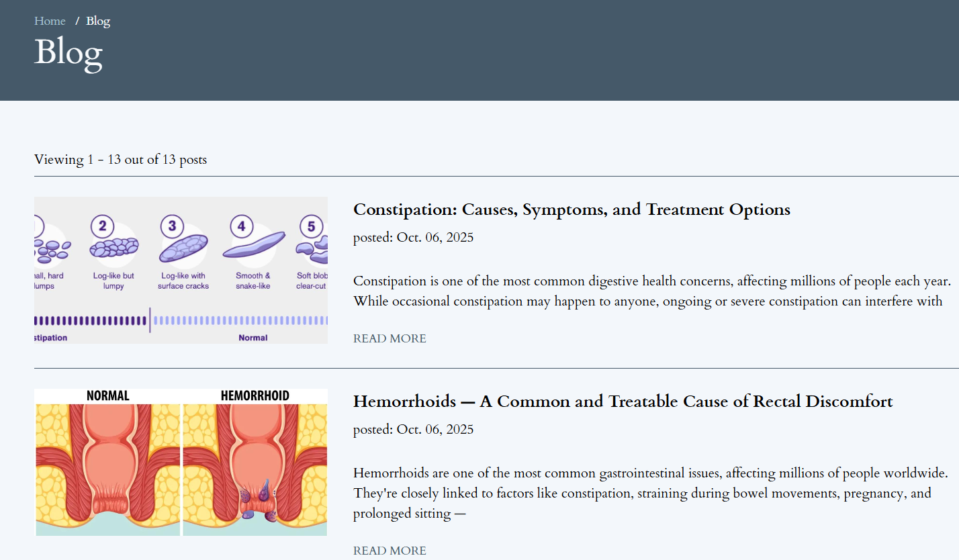The height and width of the screenshot is (560, 959).
Task: Select the number 4 circle in stool chart
Action: (x=241, y=226)
